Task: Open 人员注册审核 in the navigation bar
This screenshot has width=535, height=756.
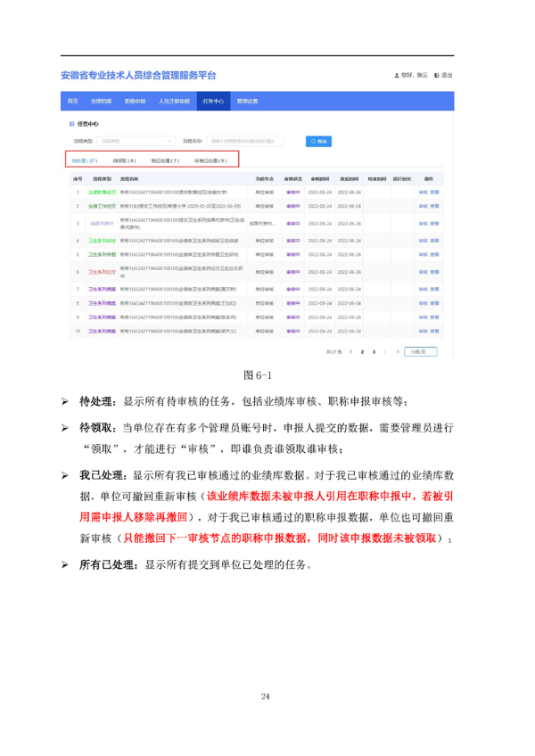Action: 174,102
